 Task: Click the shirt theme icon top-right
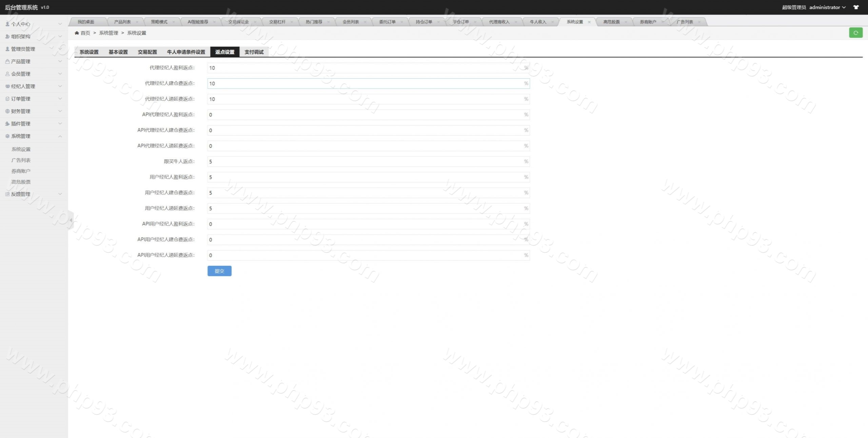pyautogui.click(x=856, y=7)
